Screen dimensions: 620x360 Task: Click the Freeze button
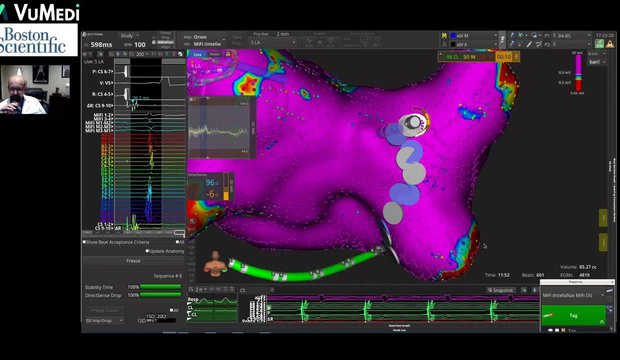point(133,261)
